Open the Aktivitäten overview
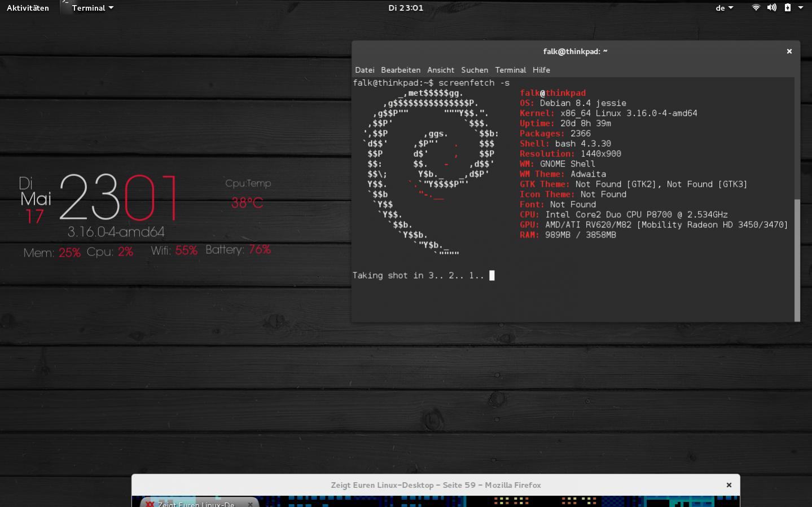 tap(28, 8)
